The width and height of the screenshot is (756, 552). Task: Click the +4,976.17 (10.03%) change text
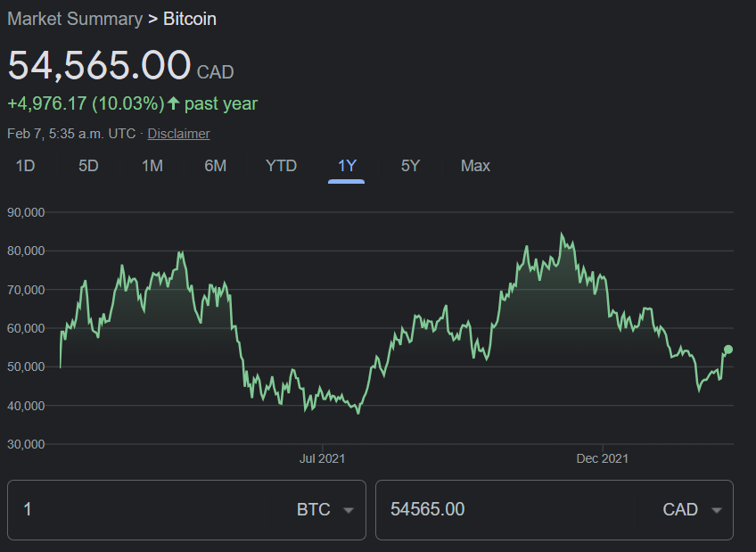click(x=86, y=103)
